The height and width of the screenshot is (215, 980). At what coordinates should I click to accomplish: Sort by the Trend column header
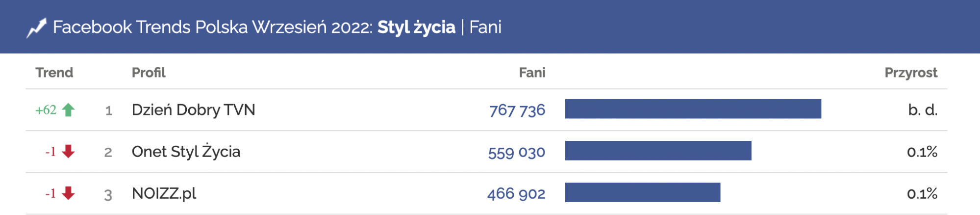[54, 73]
